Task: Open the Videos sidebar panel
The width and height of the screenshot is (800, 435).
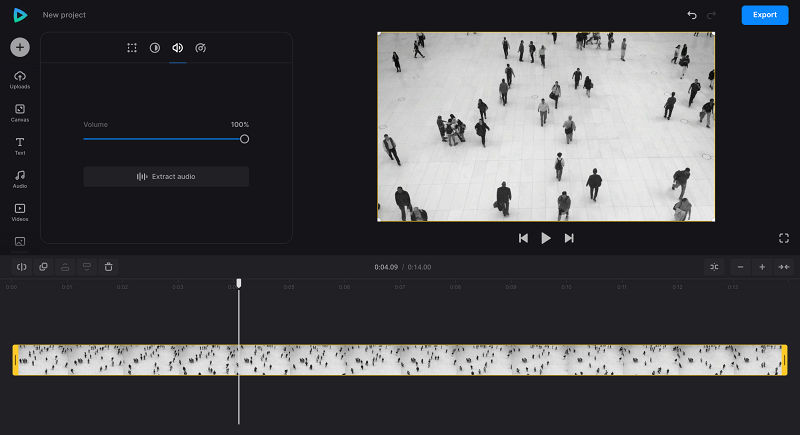Action: (x=20, y=212)
